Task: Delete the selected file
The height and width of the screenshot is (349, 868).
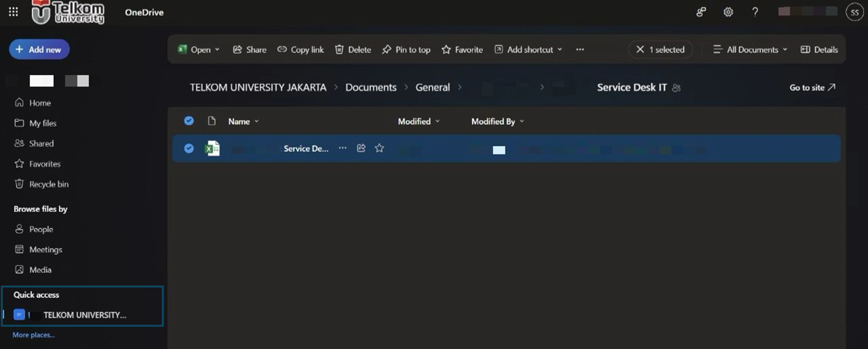Action: 353,49
